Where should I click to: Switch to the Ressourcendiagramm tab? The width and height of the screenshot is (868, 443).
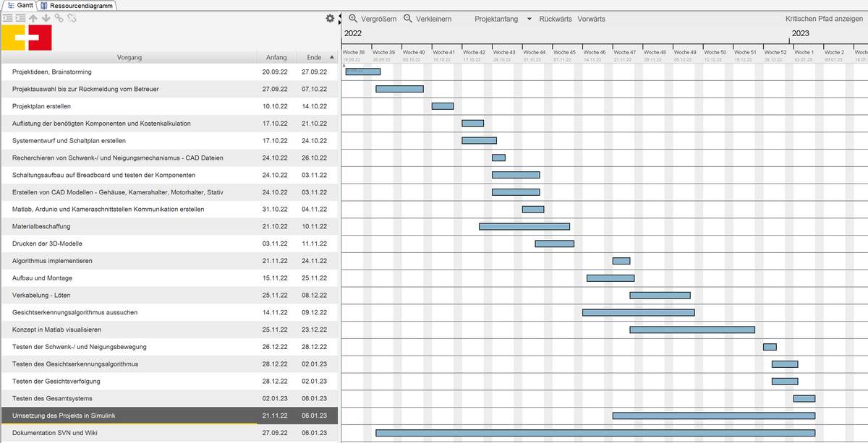tap(81, 5)
